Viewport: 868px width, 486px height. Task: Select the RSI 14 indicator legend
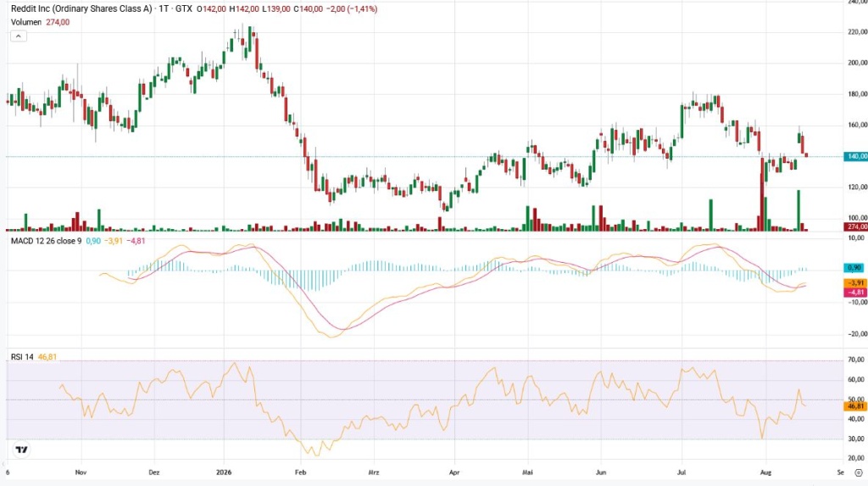click(x=22, y=357)
